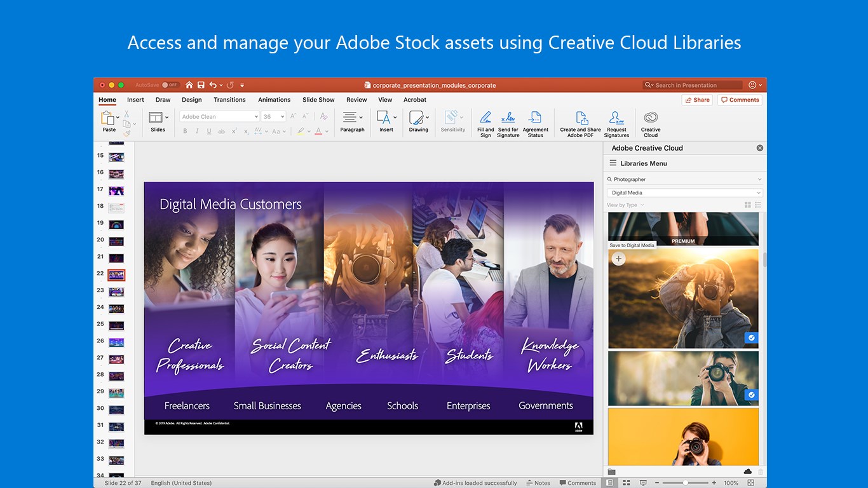The height and width of the screenshot is (488, 868).
Task: Click the Home icon in the title bar
Action: [x=189, y=85]
